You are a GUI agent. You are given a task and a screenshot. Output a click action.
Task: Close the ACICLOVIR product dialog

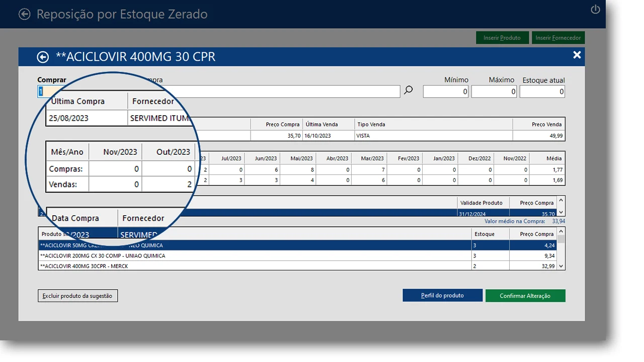pyautogui.click(x=577, y=55)
